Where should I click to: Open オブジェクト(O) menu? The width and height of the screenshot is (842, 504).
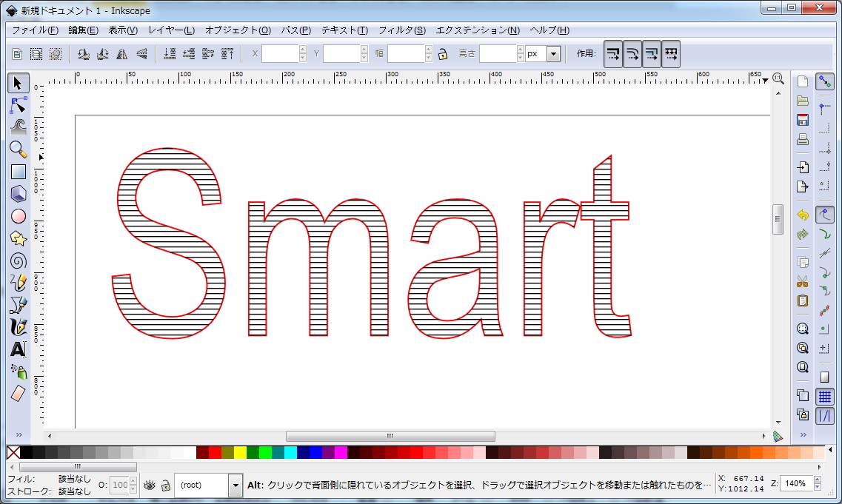tap(238, 30)
